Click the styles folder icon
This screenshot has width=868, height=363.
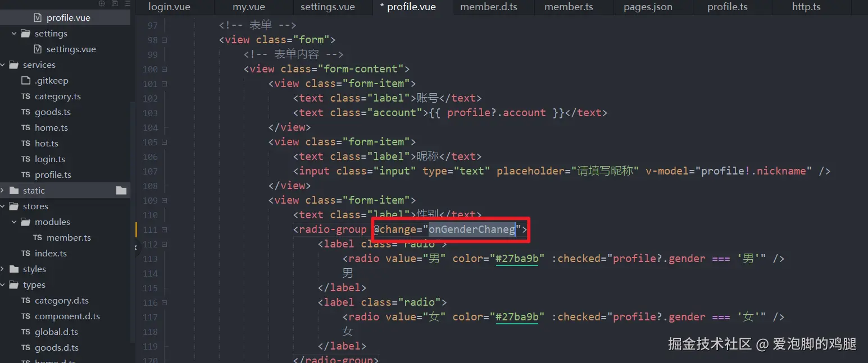click(14, 269)
